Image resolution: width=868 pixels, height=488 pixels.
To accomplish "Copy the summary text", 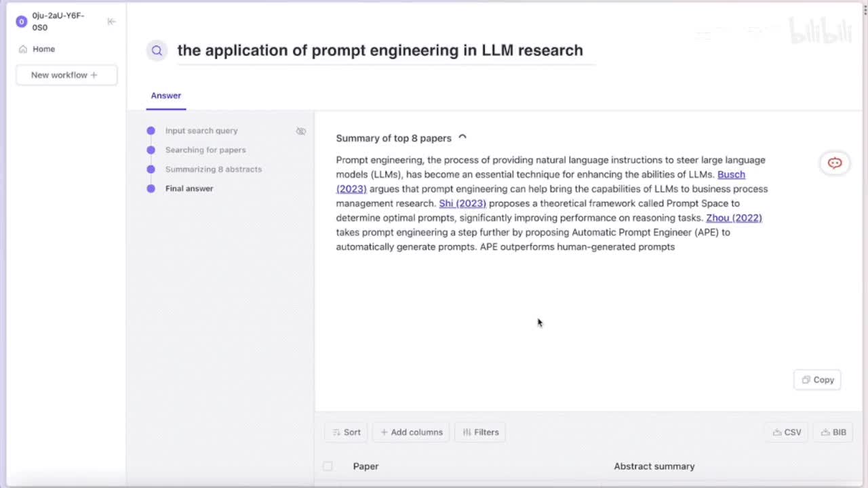I will [x=817, y=380].
